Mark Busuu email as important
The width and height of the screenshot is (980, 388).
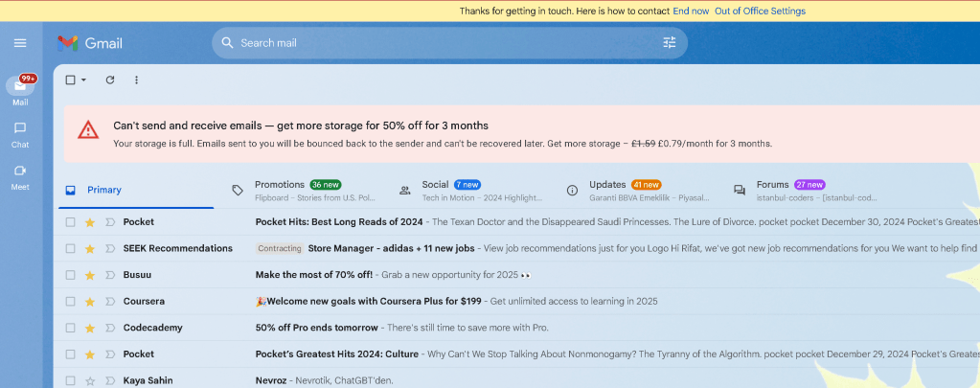tap(110, 275)
